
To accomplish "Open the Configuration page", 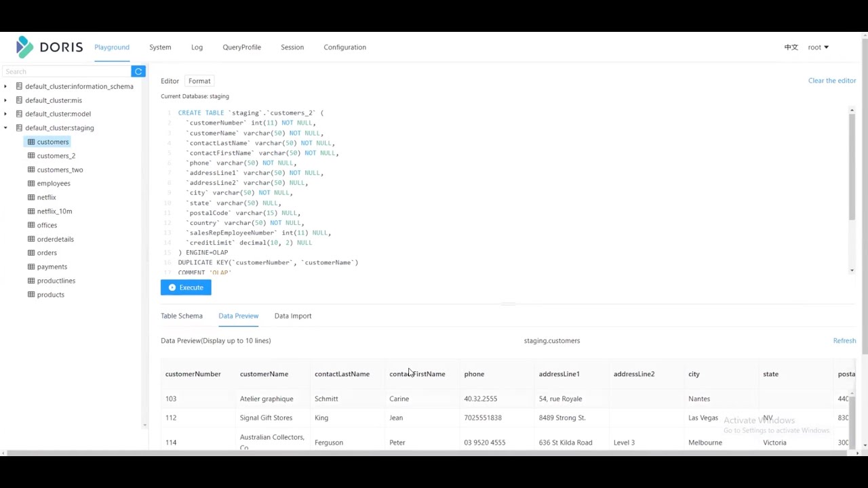I will [x=344, y=47].
